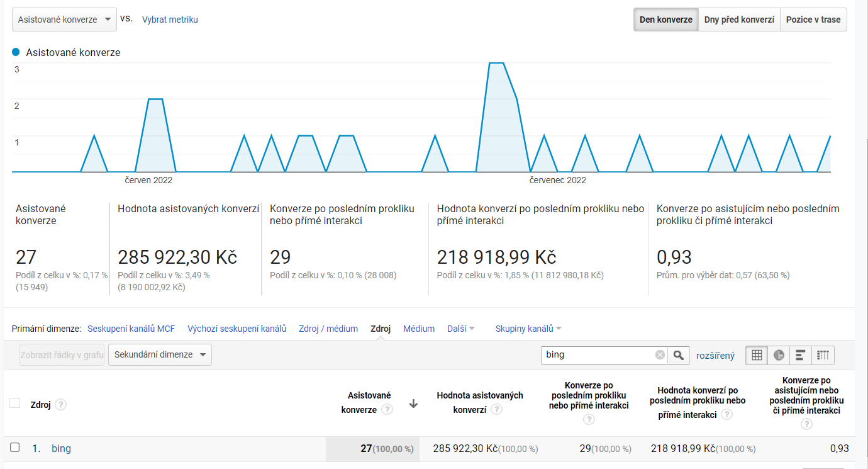Open help icon next to Zdroj header

tap(60, 405)
